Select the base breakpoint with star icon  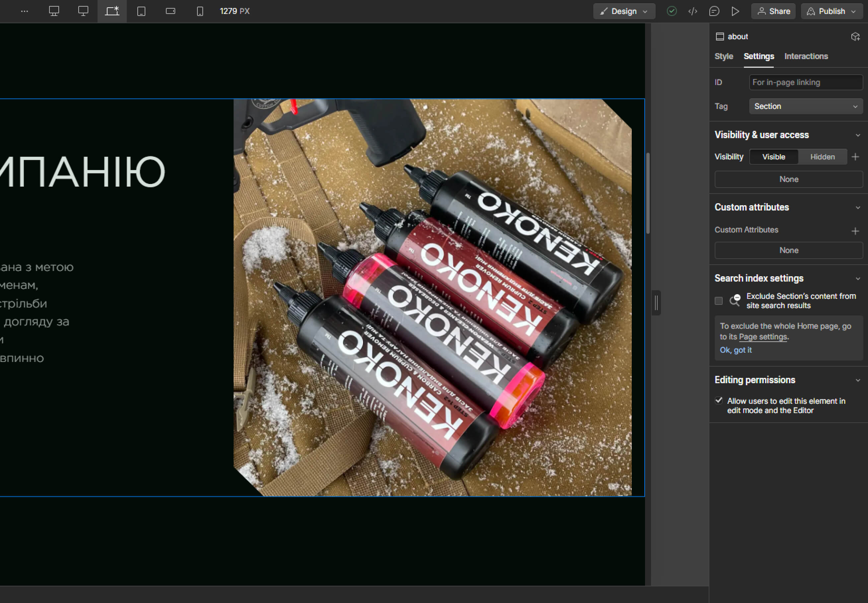(112, 11)
